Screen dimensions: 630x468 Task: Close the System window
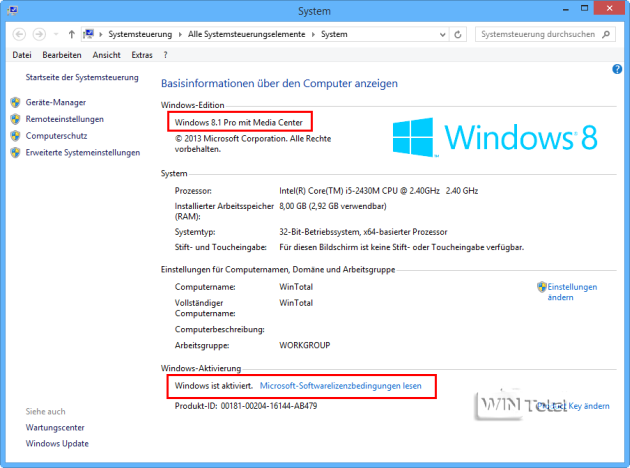(610, 8)
